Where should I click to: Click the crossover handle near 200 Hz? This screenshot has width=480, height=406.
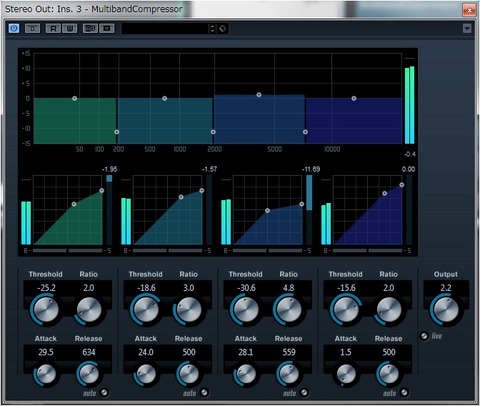click(x=117, y=132)
